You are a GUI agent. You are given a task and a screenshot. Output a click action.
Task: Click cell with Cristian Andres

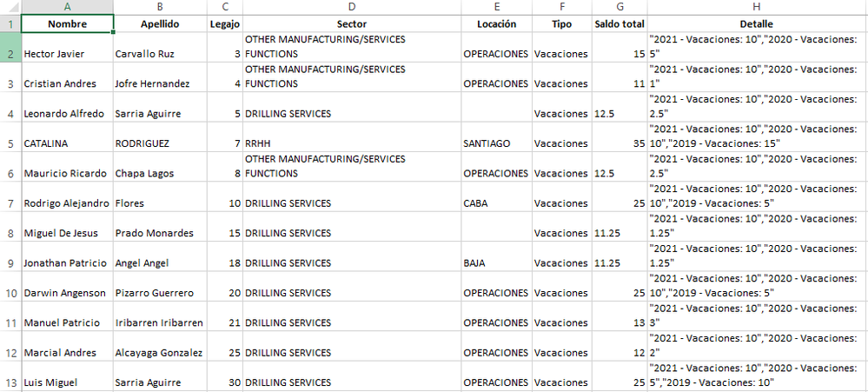pos(68,77)
